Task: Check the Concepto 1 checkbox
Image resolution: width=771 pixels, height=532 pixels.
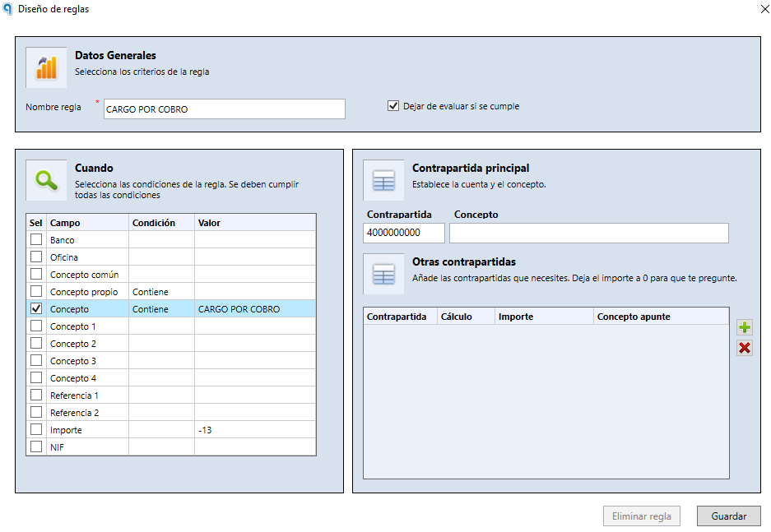Action: (x=36, y=326)
